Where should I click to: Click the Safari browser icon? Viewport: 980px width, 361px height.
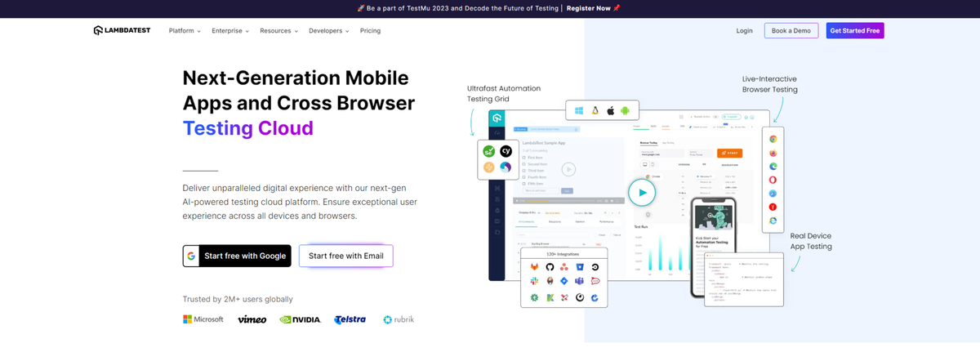(773, 194)
